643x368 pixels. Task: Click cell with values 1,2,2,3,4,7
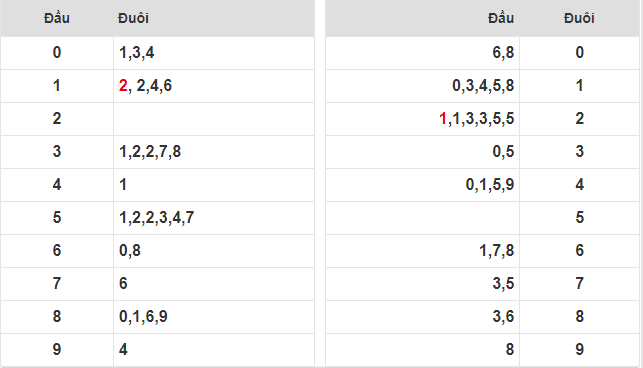tap(214, 218)
